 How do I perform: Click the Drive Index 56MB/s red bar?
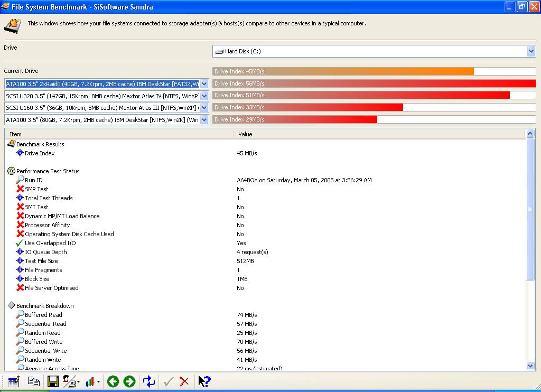374,83
